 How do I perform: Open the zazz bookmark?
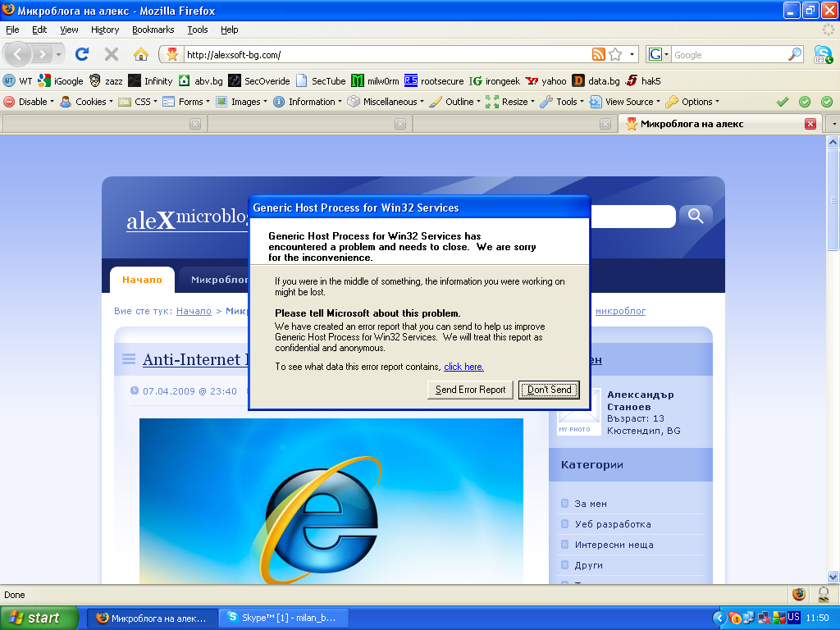106,81
